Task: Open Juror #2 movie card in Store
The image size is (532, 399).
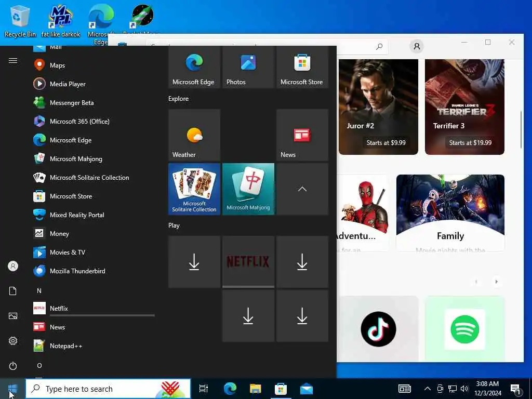Action: pos(378,107)
